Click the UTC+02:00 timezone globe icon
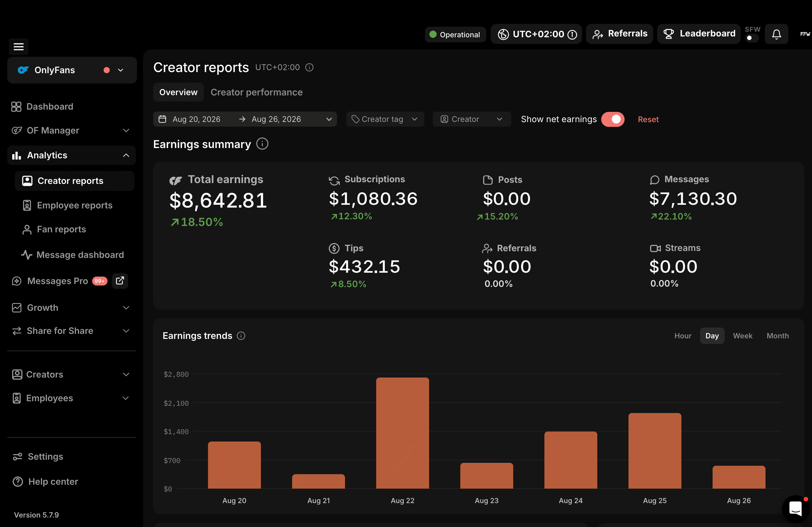The image size is (812, 527). pyautogui.click(x=503, y=34)
